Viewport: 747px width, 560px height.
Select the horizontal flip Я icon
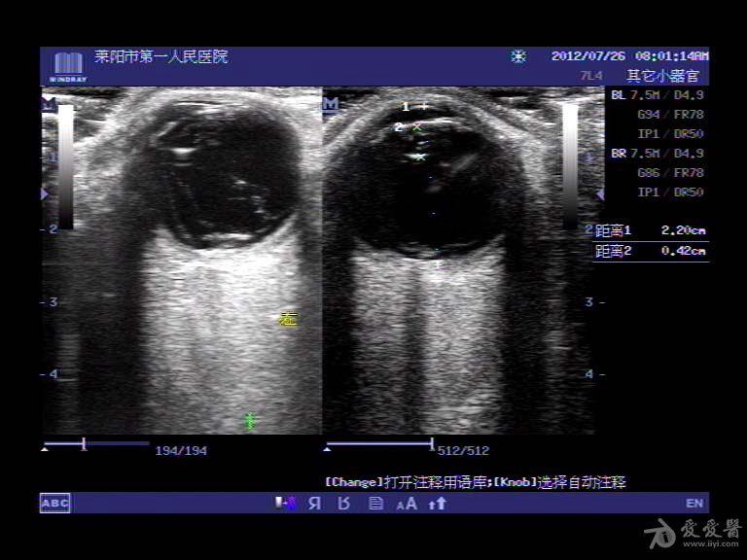tap(314, 503)
